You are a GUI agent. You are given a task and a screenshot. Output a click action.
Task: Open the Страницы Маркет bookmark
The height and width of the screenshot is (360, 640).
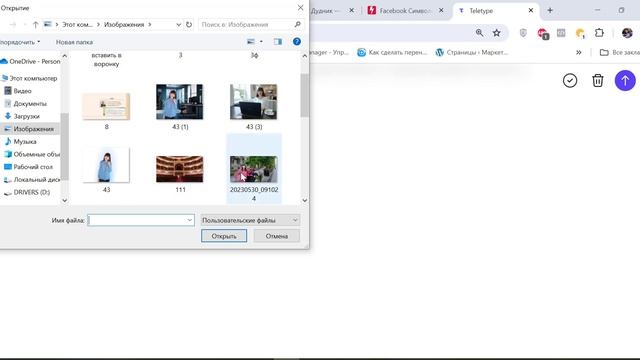pyautogui.click(x=471, y=52)
